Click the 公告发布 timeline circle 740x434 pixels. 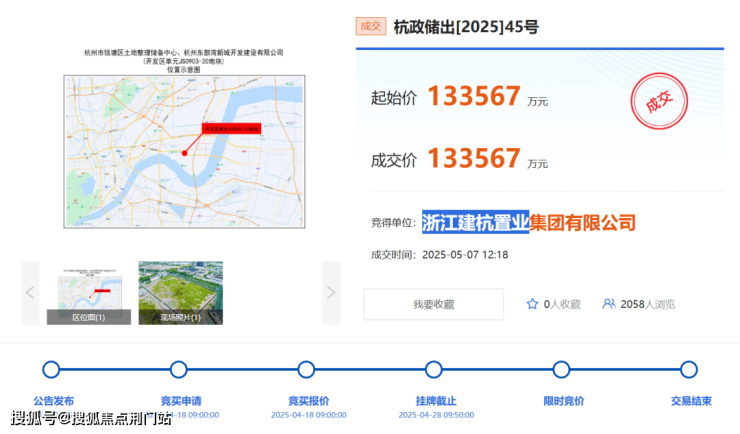(x=52, y=369)
